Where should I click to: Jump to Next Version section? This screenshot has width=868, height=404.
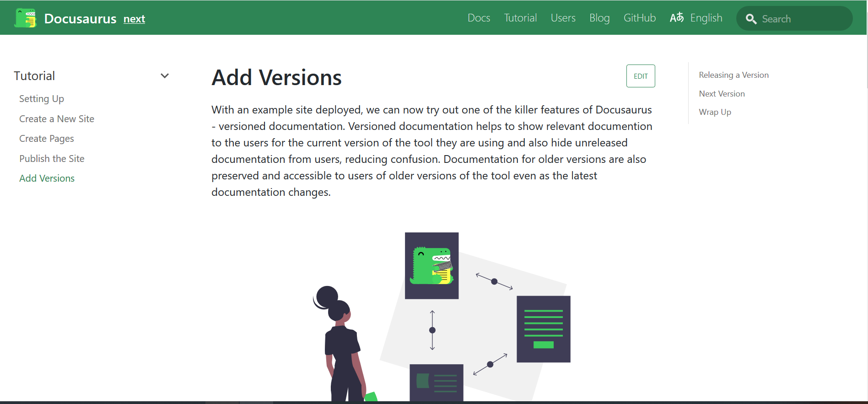pyautogui.click(x=722, y=94)
